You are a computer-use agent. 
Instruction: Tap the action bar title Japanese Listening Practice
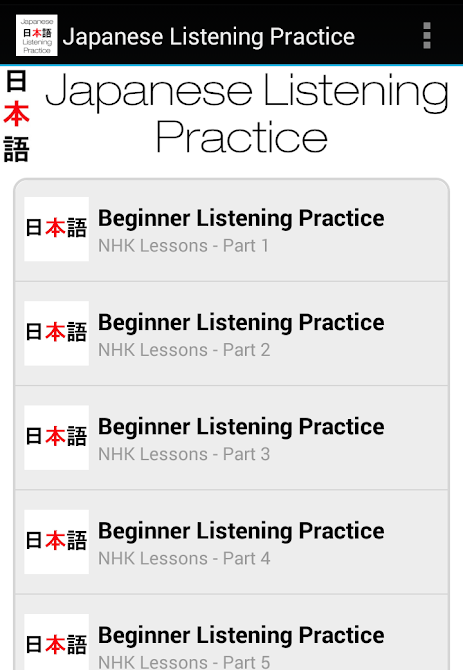coord(209,37)
